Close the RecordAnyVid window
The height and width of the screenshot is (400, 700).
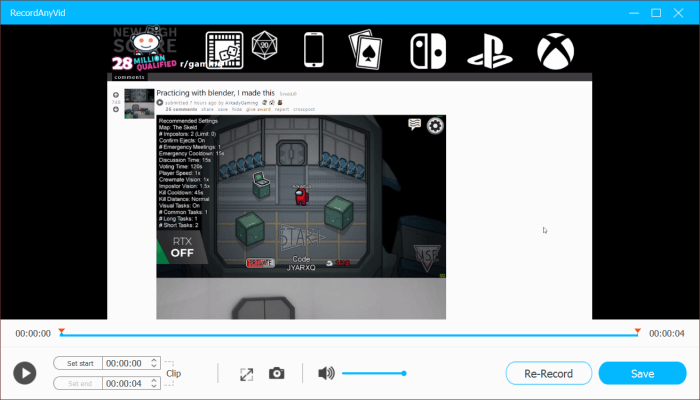[678, 12]
